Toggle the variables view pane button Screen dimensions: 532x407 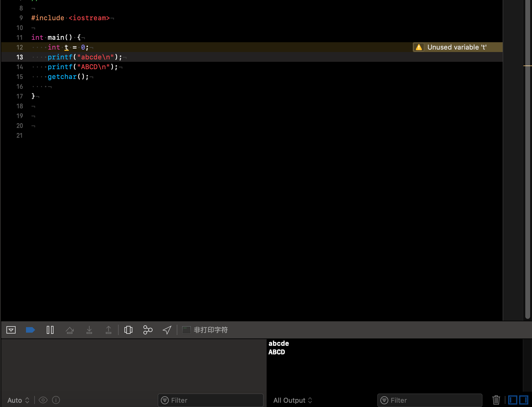point(513,400)
